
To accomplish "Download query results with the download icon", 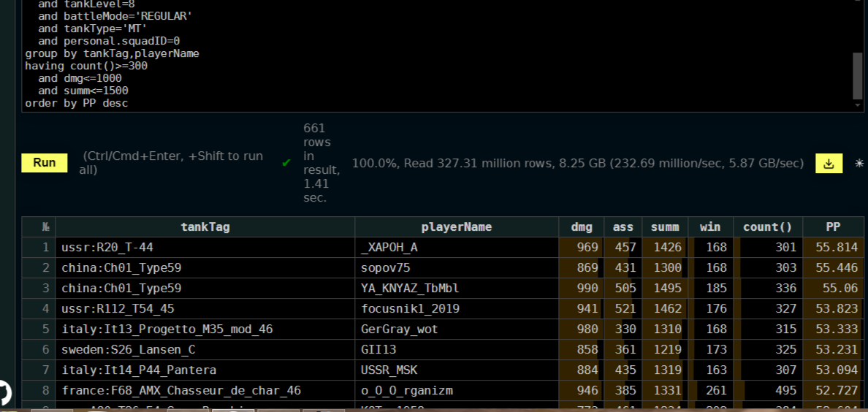I will click(x=829, y=164).
